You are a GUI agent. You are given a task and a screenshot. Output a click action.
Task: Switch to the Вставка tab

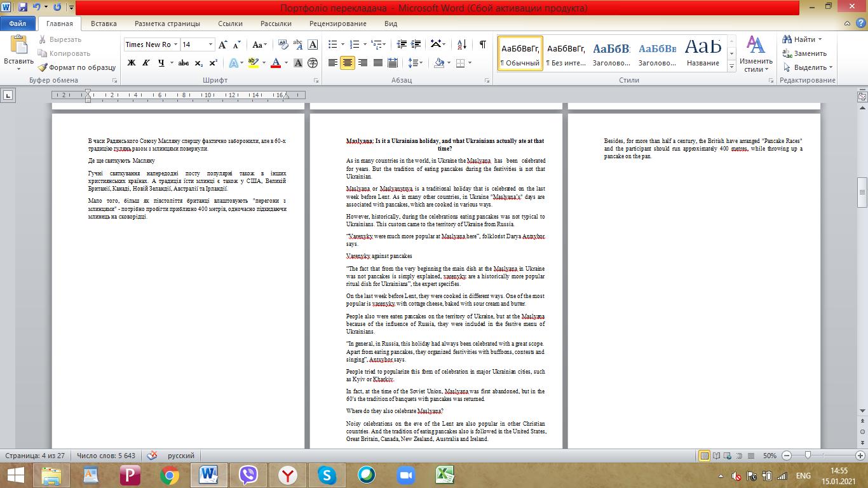pyautogui.click(x=104, y=24)
